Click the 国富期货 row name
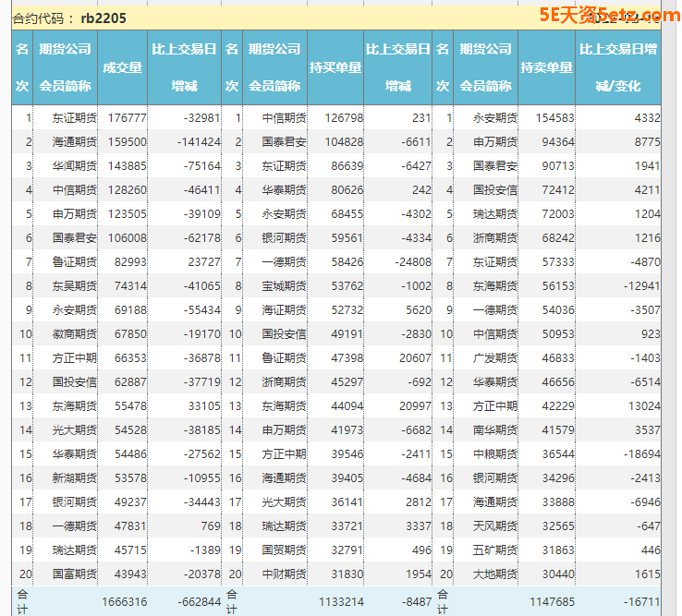 [74, 574]
